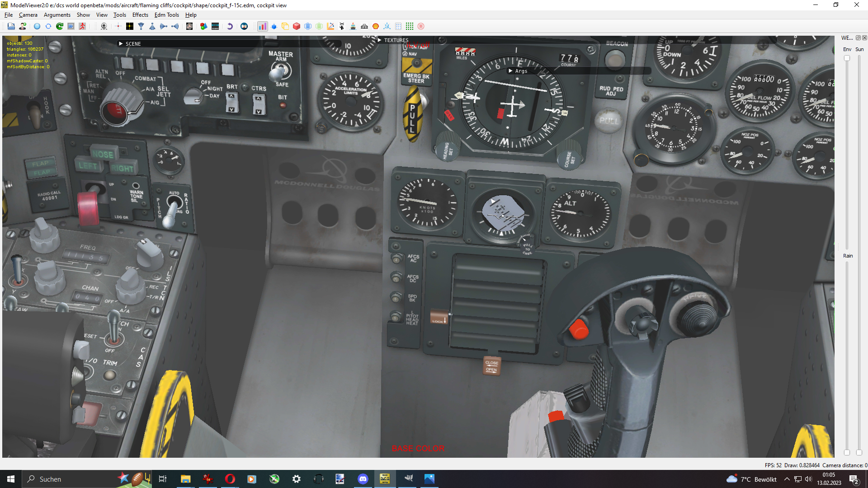The image size is (868, 488).
Task: Open the Help menu
Action: (191, 15)
